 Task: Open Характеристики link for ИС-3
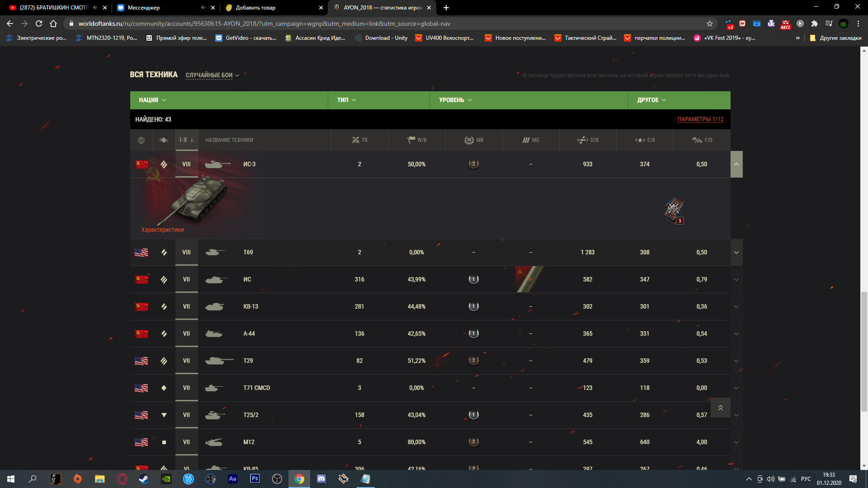(x=162, y=230)
